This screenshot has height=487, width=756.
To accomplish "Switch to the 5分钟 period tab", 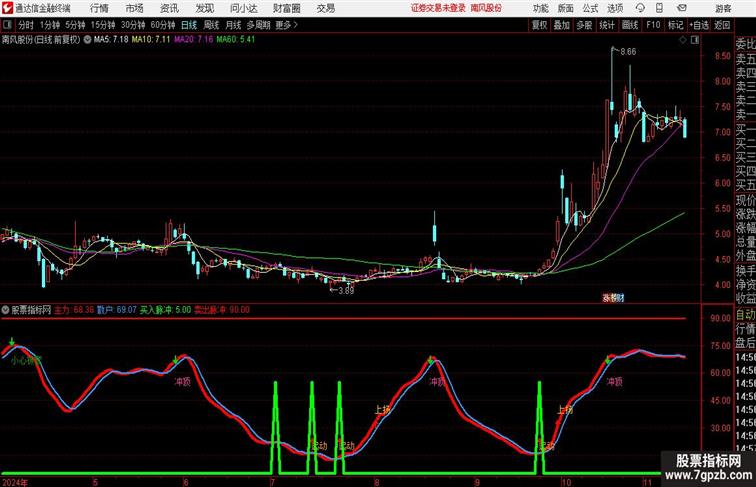I will click(75, 25).
